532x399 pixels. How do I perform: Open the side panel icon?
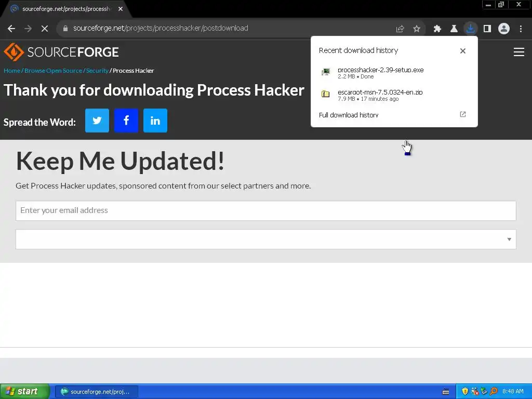[x=487, y=29]
